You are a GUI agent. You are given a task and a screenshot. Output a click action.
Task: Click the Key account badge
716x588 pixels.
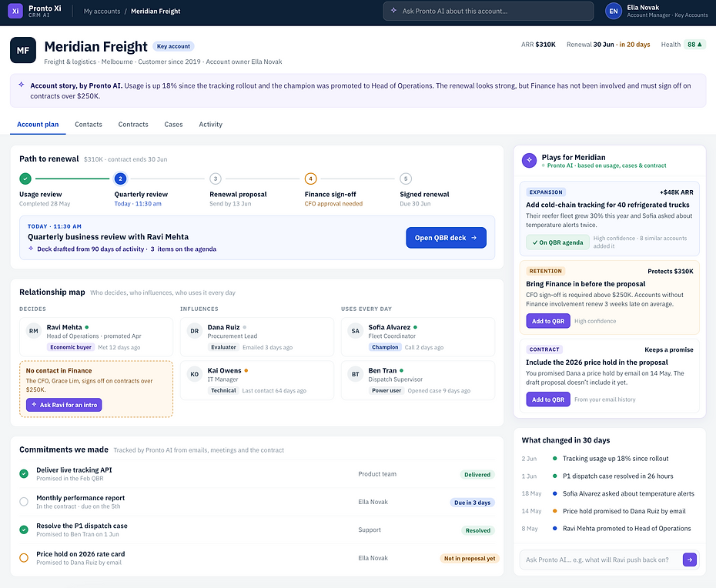click(x=173, y=46)
